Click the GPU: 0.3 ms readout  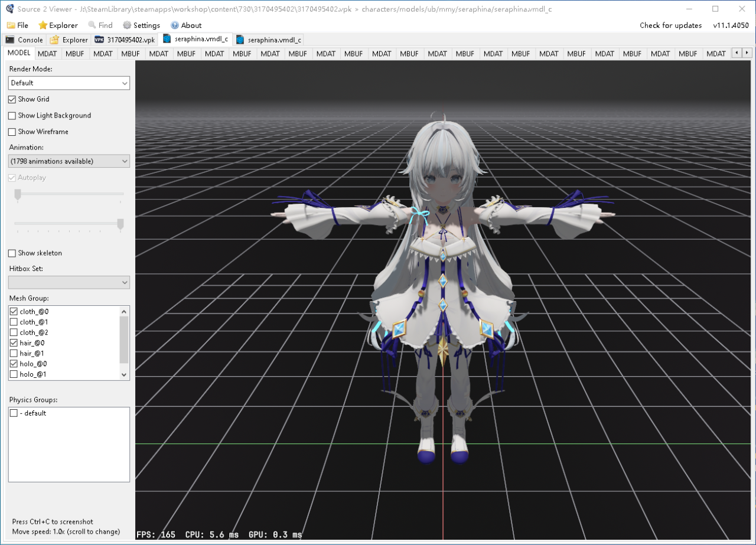pyautogui.click(x=275, y=534)
